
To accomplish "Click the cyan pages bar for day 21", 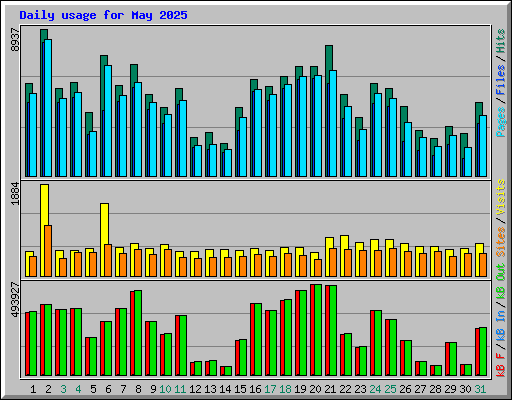I will tap(333, 123).
